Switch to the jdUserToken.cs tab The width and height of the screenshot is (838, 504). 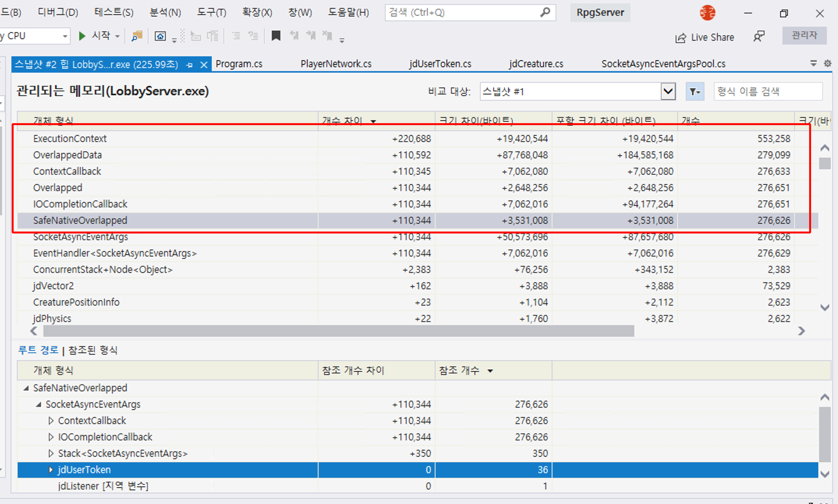pyautogui.click(x=440, y=64)
